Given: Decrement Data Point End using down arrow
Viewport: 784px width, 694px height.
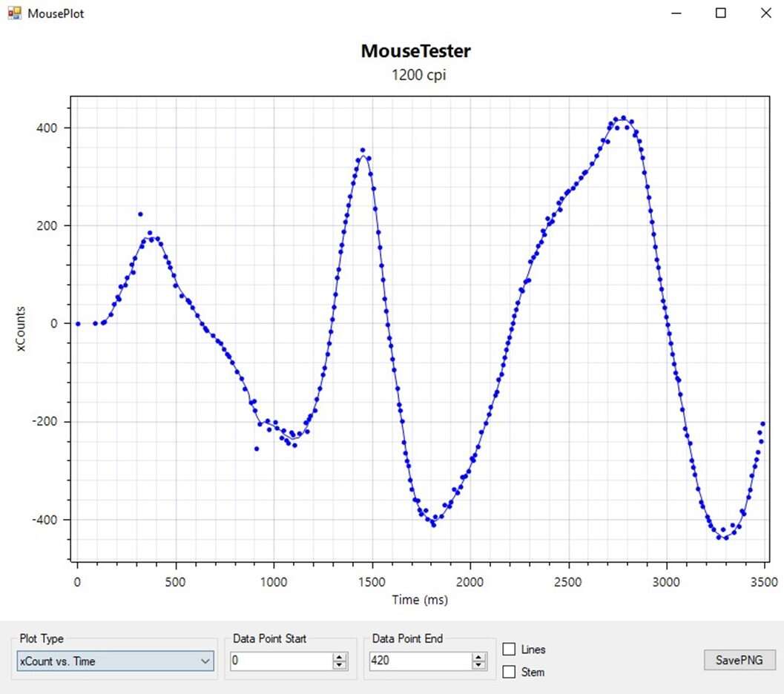Looking at the screenshot, I should (x=479, y=665).
